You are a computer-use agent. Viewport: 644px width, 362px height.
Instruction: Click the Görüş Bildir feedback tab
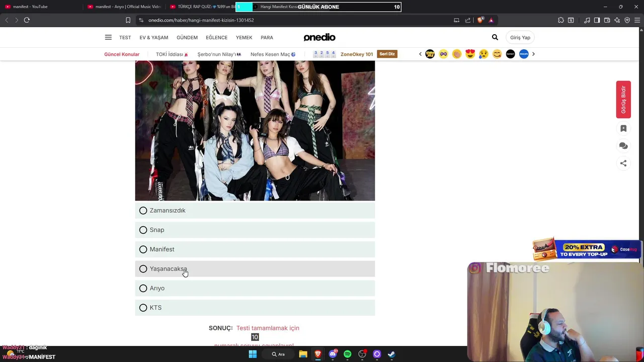(x=623, y=100)
